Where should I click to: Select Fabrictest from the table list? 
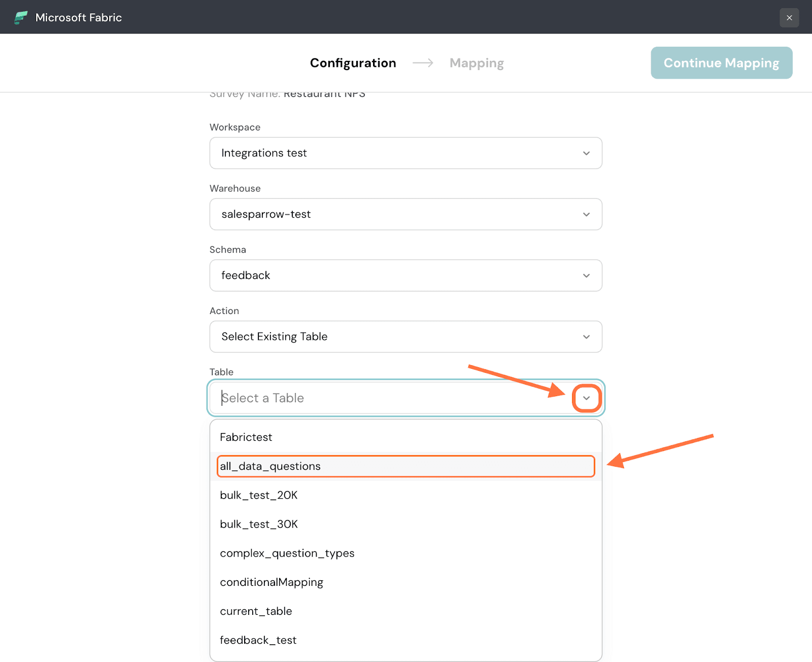246,437
